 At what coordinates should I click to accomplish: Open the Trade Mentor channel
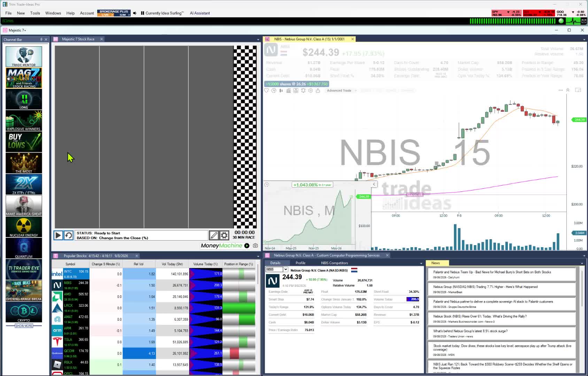click(24, 56)
